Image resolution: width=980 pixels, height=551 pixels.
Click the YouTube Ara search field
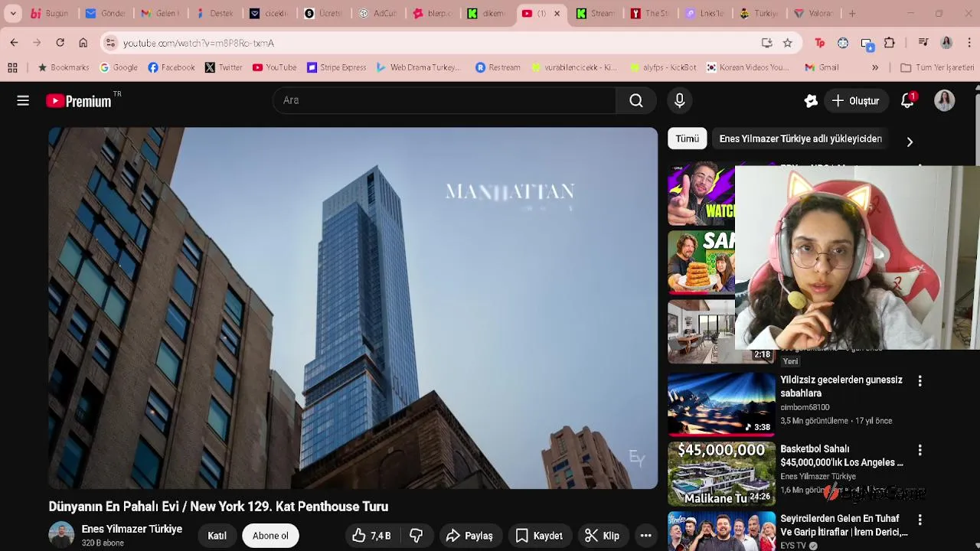tap(444, 100)
